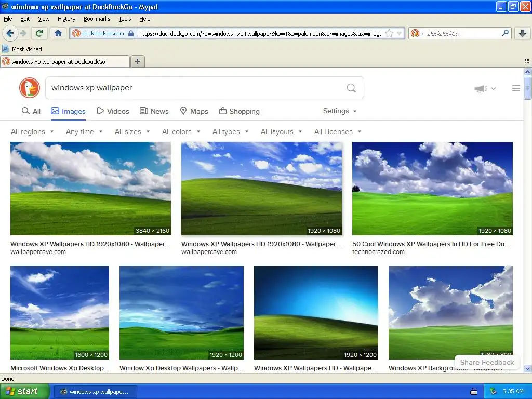532x399 pixels.
Task: Open the Home page icon
Action: tap(58, 33)
